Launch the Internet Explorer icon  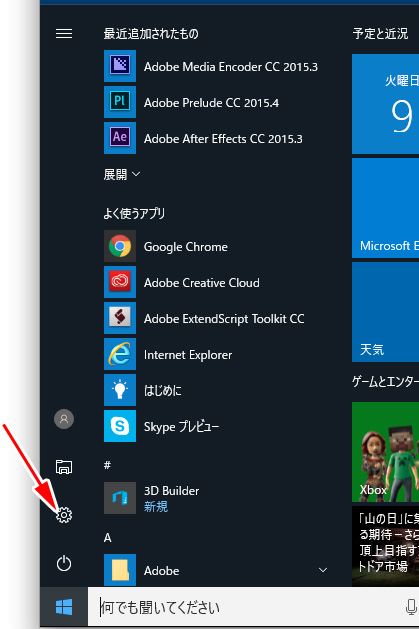pos(120,354)
